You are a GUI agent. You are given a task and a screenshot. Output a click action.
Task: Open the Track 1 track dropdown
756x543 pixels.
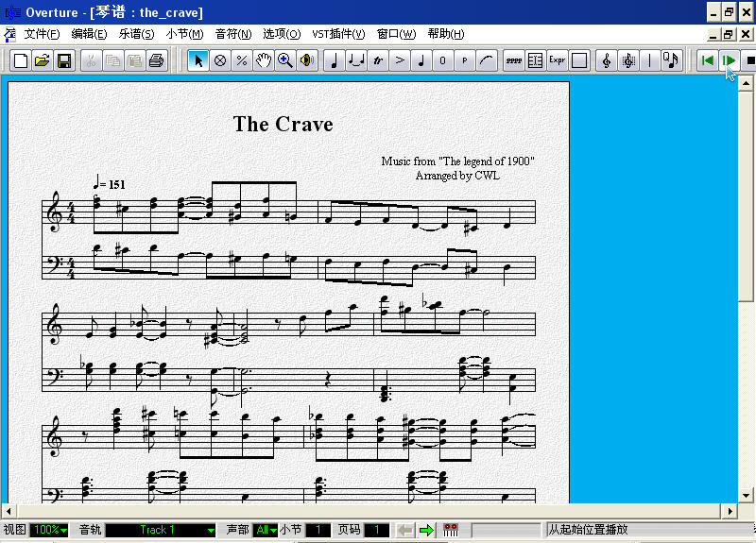(161, 530)
